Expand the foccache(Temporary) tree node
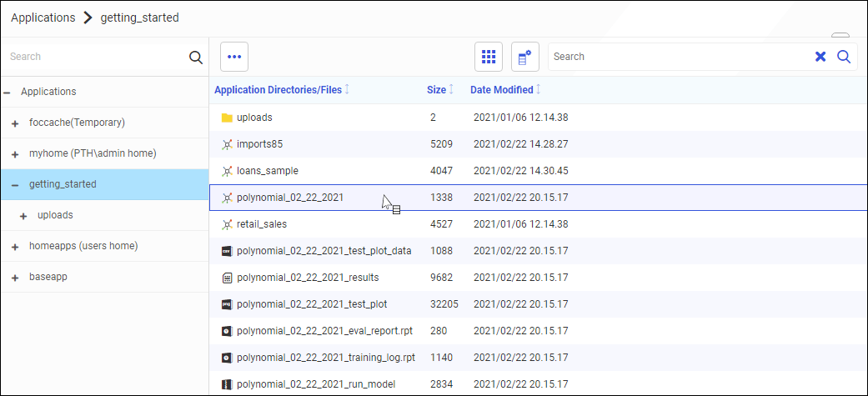868x396 pixels. tap(15, 123)
